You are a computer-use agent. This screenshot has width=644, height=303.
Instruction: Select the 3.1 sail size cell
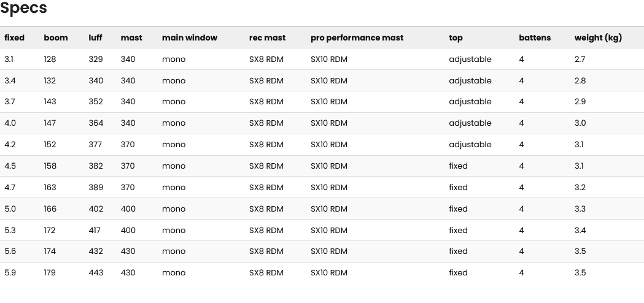coord(9,59)
